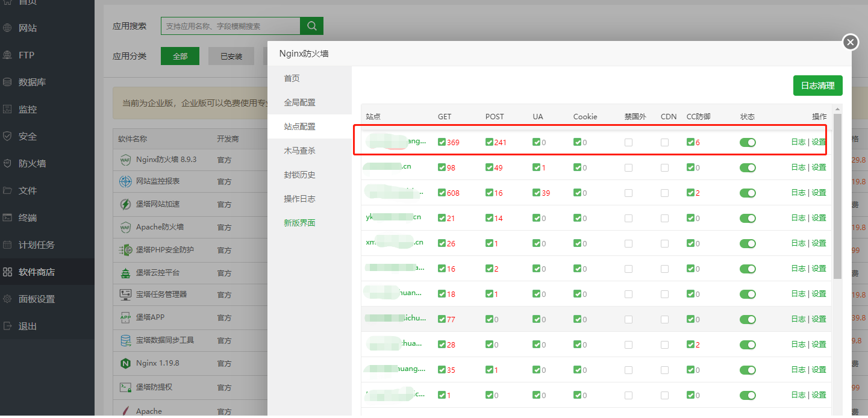The height and width of the screenshot is (418, 868).
Task: Check CDN box in the GET 98 row
Action: point(664,168)
